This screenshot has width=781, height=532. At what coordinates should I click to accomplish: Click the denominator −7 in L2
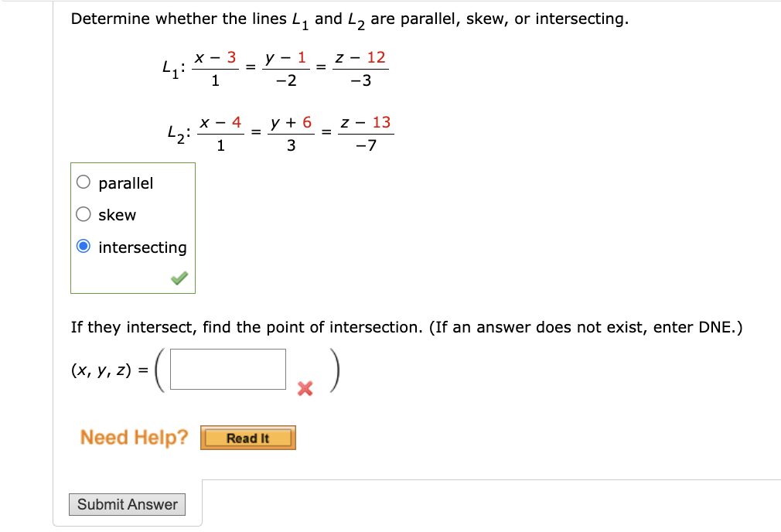[366, 145]
